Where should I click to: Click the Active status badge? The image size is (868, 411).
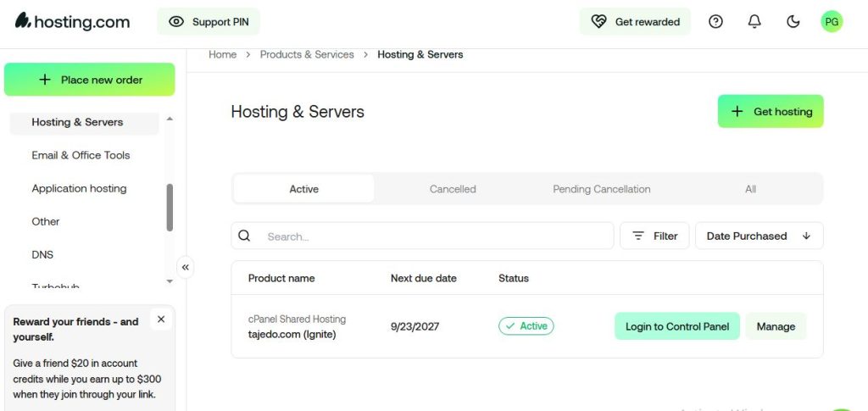point(526,326)
